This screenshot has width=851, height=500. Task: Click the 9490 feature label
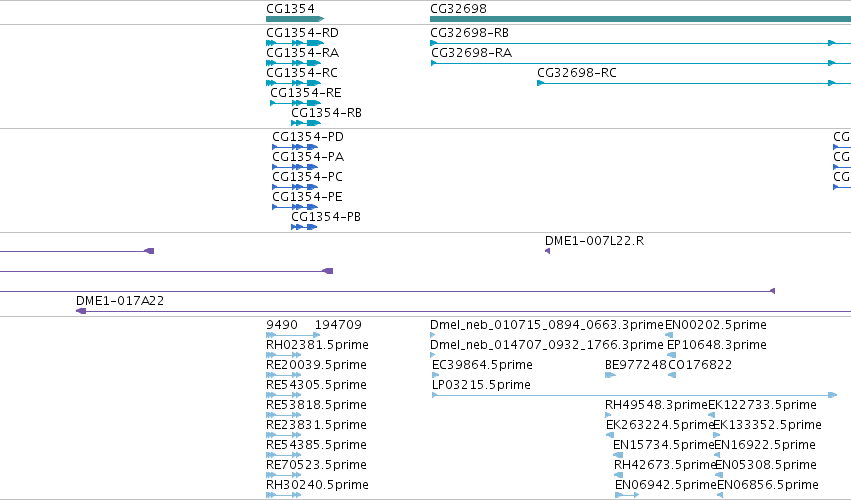282,325
